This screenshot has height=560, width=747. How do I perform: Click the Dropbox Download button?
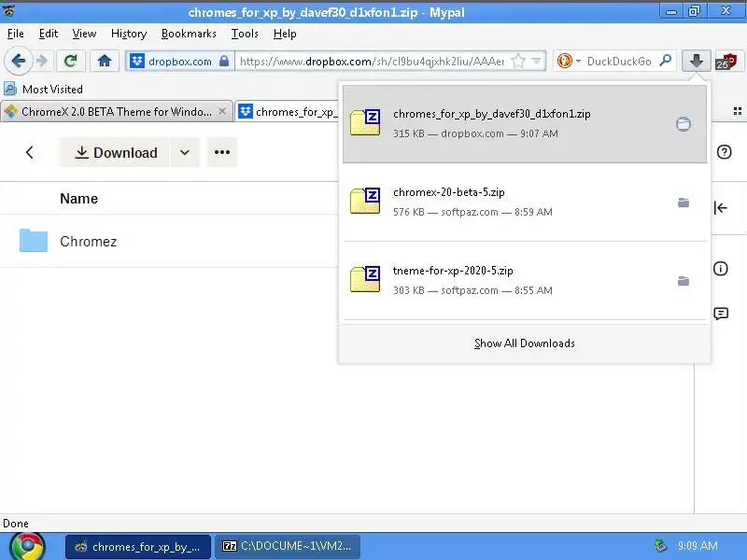point(114,152)
